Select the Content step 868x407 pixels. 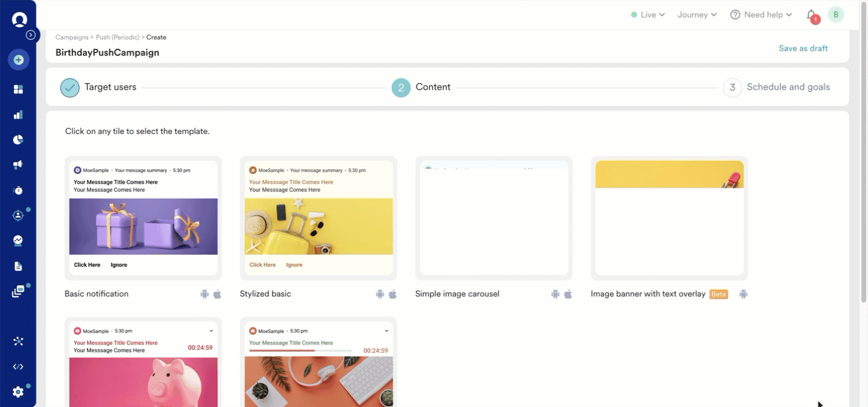tap(433, 87)
